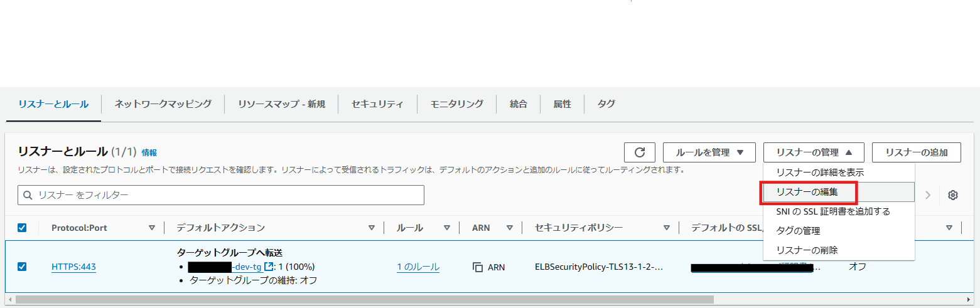
Task: Refresh the listeners list
Action: (640, 152)
